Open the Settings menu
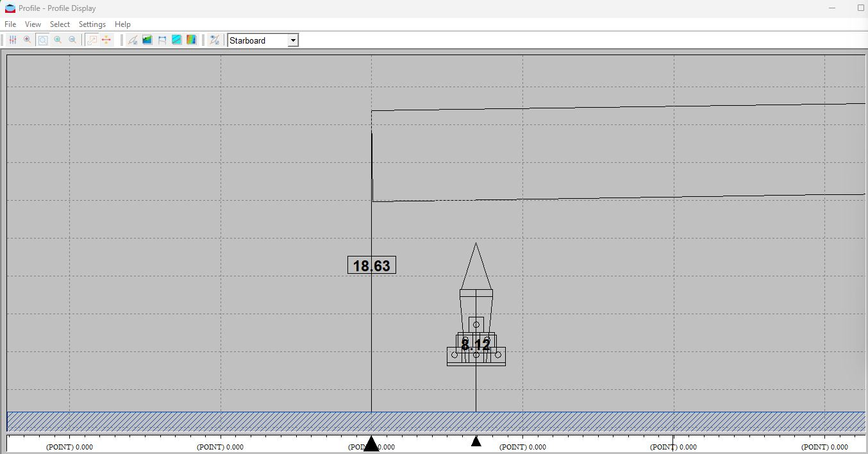 [x=92, y=24]
